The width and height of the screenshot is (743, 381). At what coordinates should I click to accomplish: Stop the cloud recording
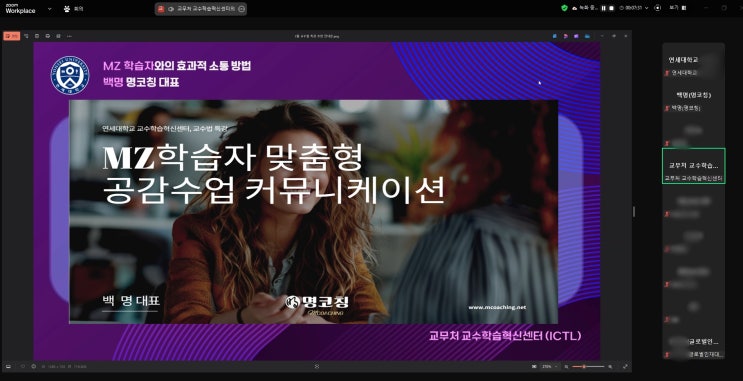(x=611, y=8)
